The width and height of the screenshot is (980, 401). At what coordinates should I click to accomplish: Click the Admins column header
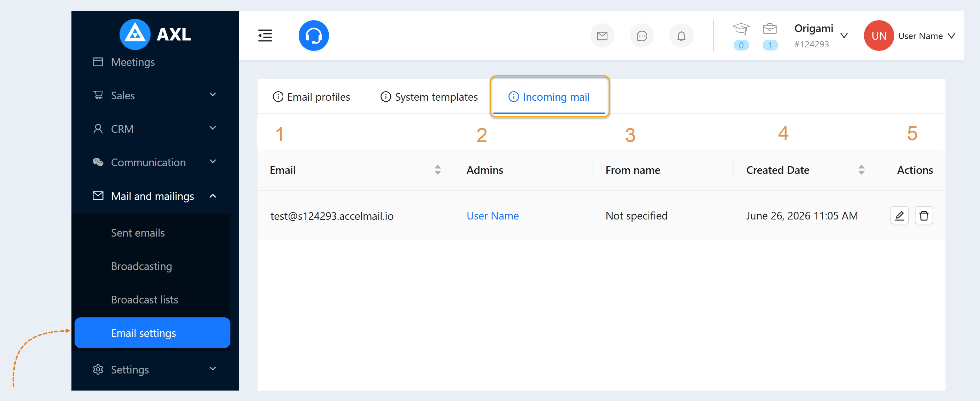pyautogui.click(x=485, y=170)
